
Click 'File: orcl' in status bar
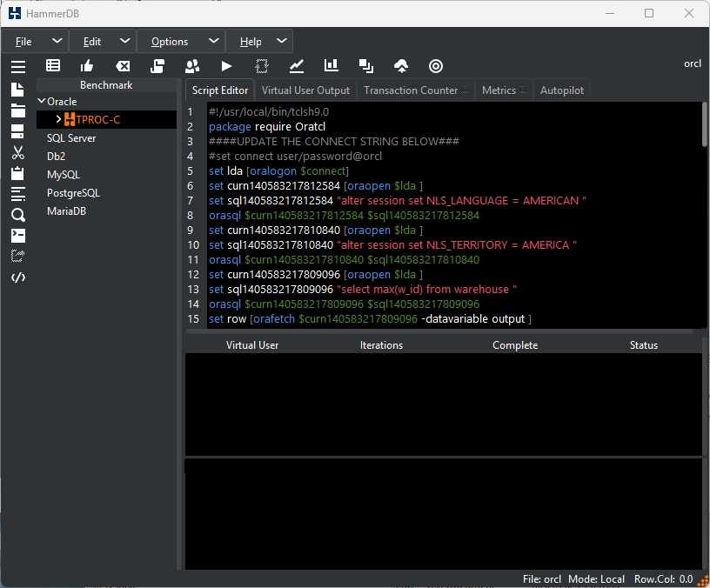[541, 579]
